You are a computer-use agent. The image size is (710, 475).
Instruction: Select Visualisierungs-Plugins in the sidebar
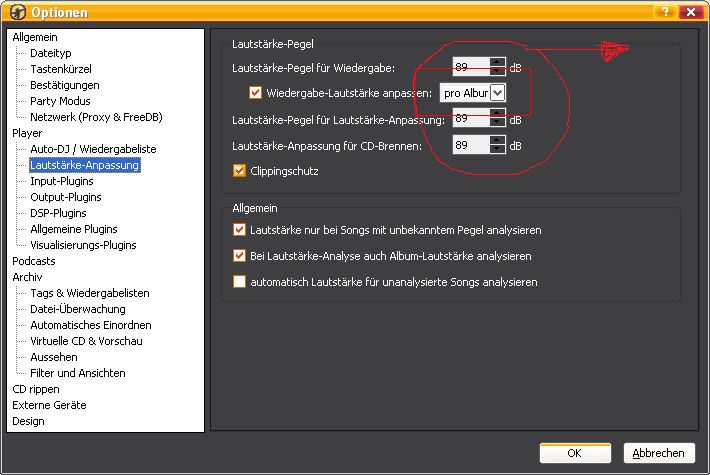(83, 245)
